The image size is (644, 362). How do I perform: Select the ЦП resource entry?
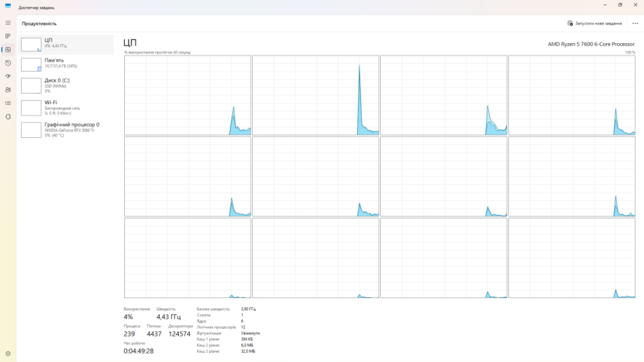click(x=66, y=44)
